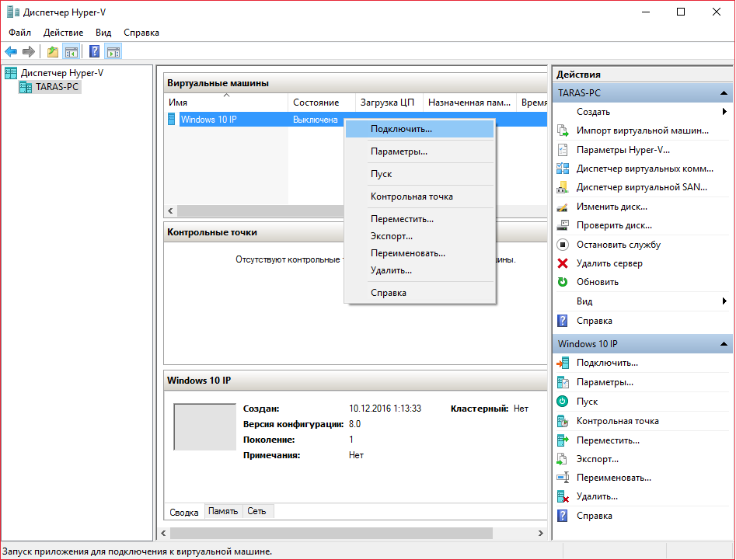Click the Forward arrow toolbar icon

pos(29,51)
